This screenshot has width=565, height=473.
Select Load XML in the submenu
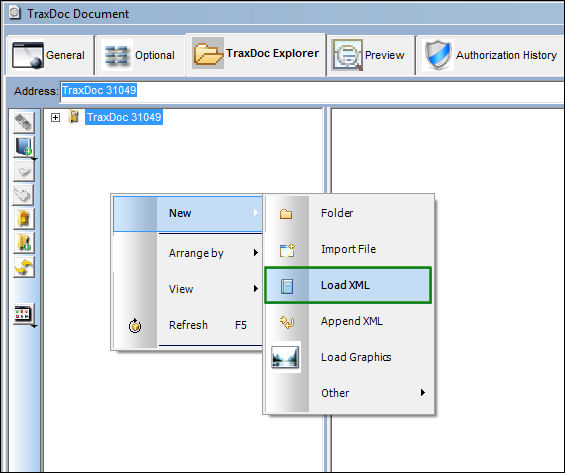coord(348,285)
